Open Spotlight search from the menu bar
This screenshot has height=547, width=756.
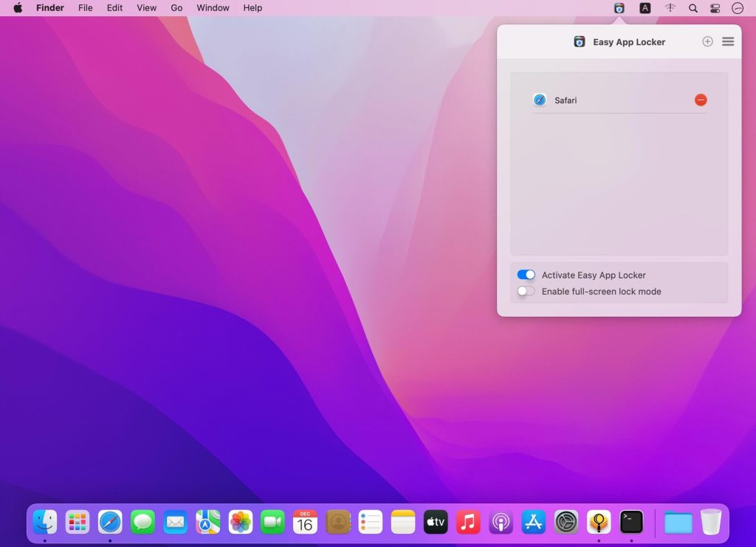pyautogui.click(x=693, y=8)
